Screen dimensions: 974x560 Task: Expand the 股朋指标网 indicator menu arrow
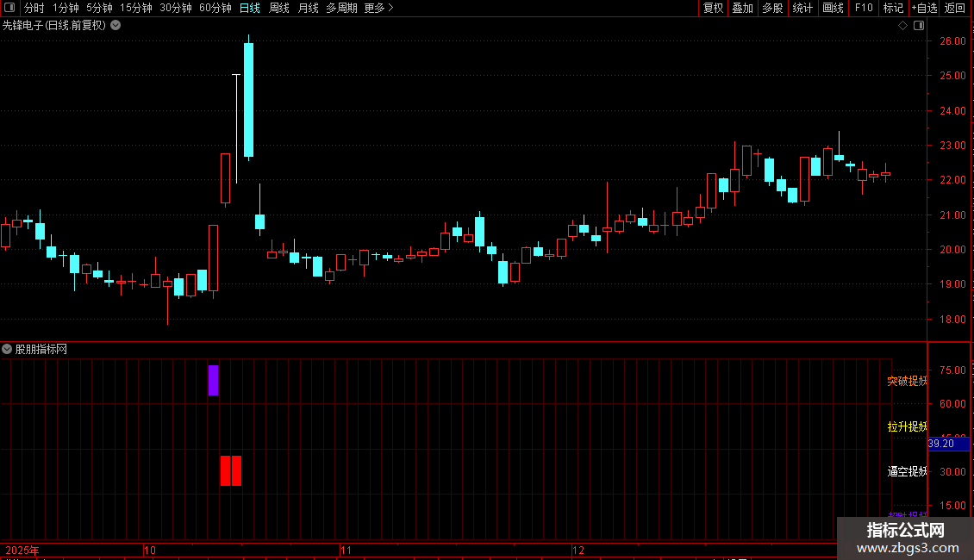click(7, 350)
